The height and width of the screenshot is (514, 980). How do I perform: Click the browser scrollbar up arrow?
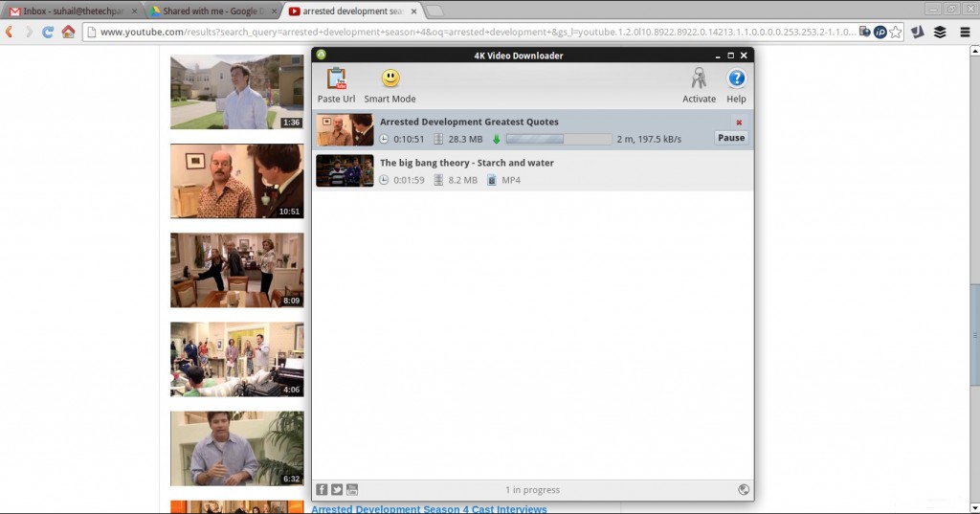[x=974, y=51]
